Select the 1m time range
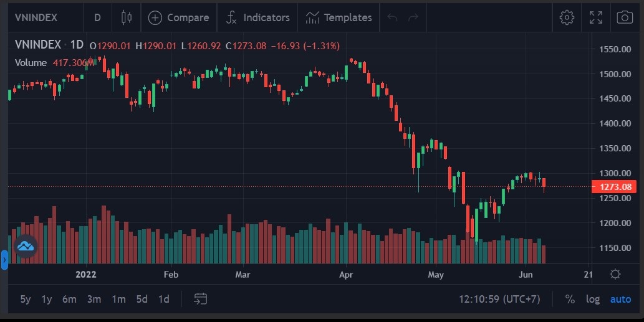644x322 pixels. pyautogui.click(x=118, y=299)
